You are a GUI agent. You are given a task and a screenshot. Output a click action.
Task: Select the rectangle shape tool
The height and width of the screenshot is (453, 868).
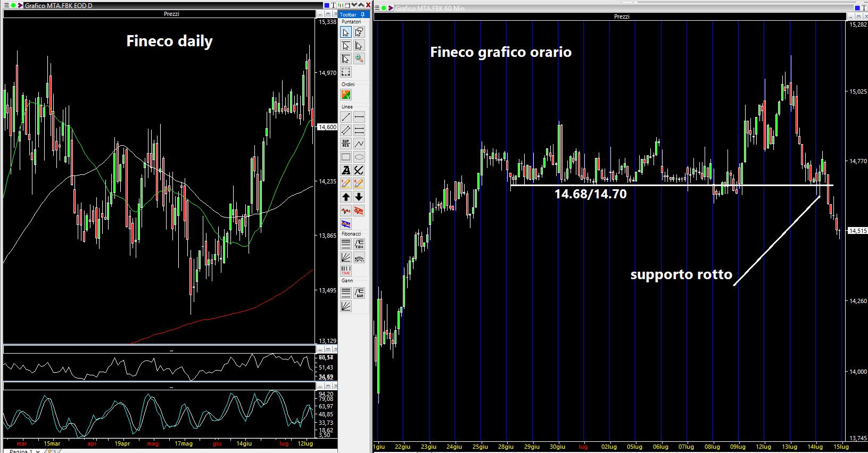(x=346, y=157)
